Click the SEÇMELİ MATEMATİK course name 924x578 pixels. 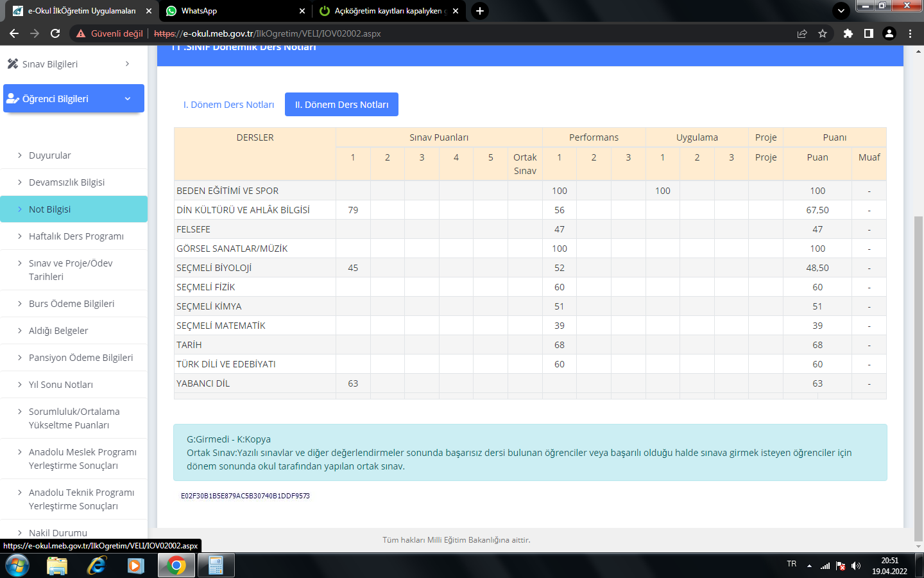tap(221, 326)
